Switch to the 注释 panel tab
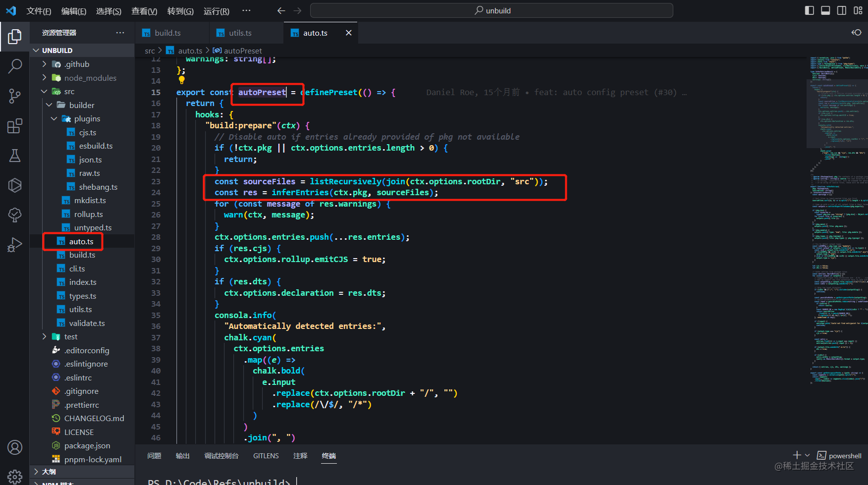The image size is (868, 485). 300,456
